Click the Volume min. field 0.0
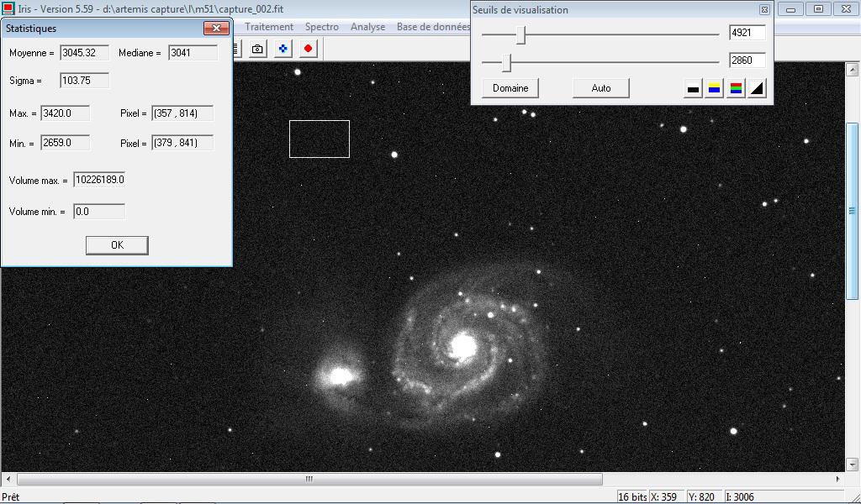Viewport: 861px width, 504px height. [x=99, y=212]
